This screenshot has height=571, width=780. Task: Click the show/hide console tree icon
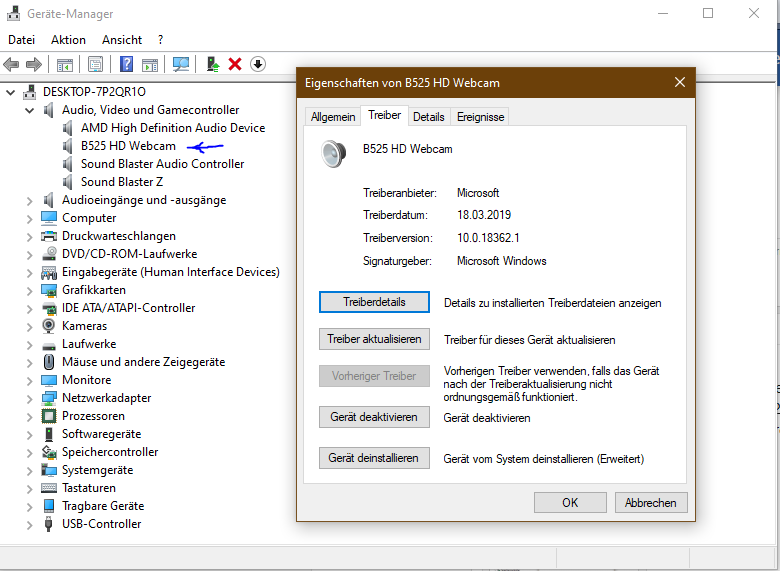[65, 64]
